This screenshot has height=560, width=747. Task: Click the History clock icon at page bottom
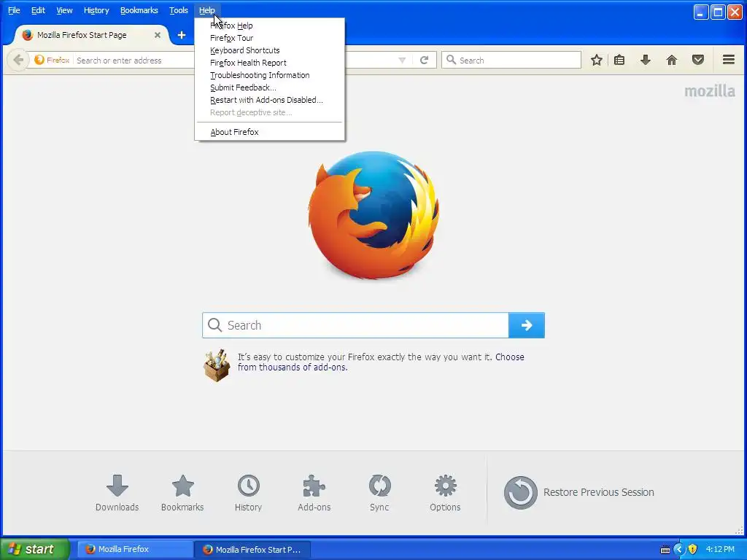249,486
